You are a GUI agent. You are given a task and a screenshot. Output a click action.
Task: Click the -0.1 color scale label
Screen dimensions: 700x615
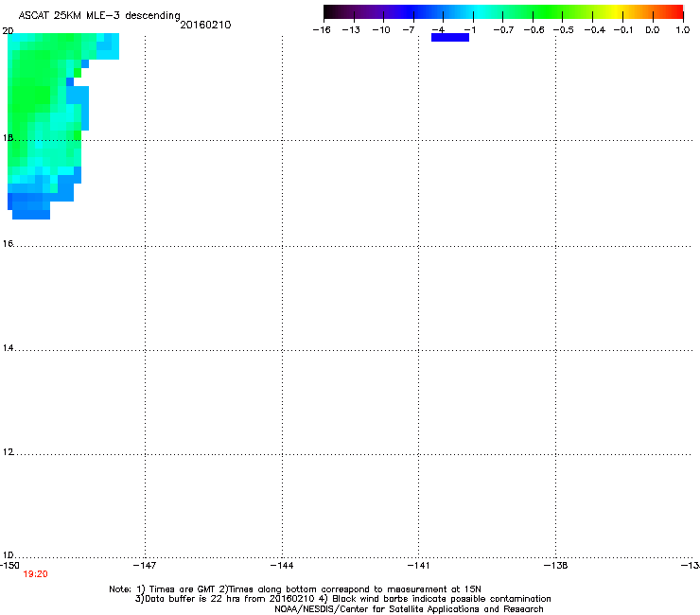623,30
